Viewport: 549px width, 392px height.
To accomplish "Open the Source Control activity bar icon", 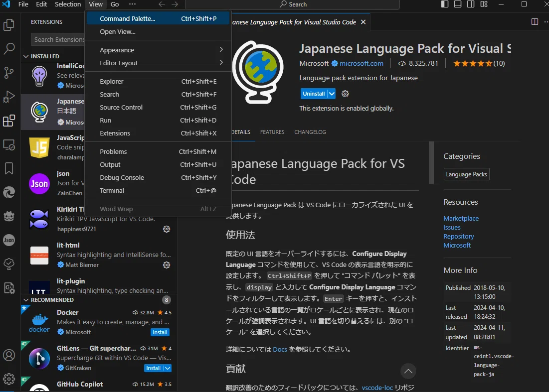I will 9,73.
